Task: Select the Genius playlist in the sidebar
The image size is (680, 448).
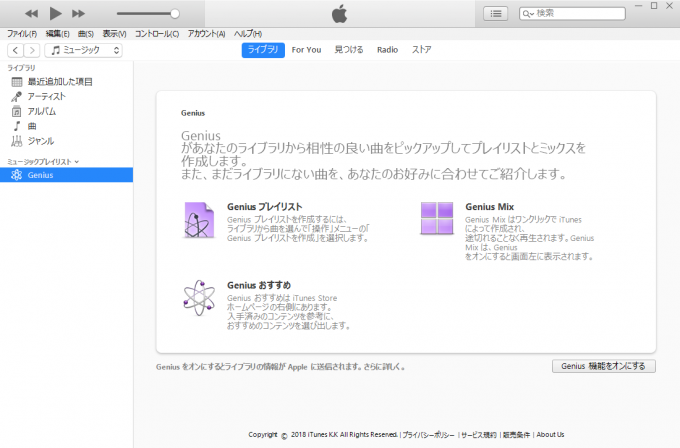Action: [x=66, y=175]
